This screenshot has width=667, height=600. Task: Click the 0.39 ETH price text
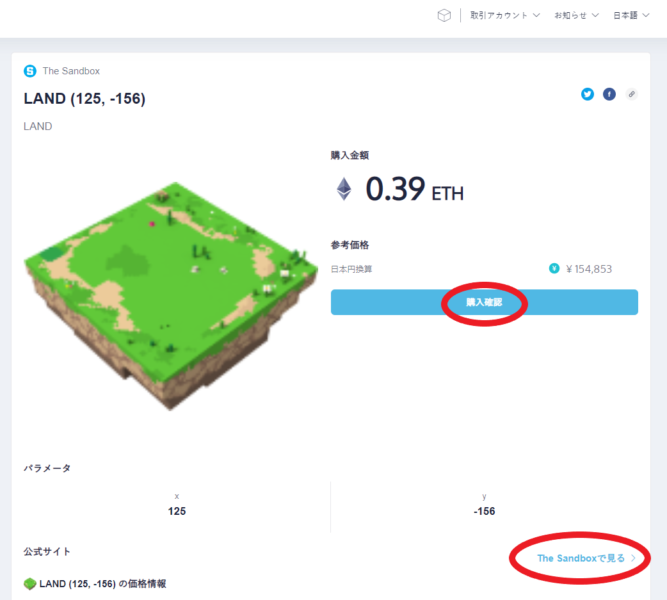[414, 189]
